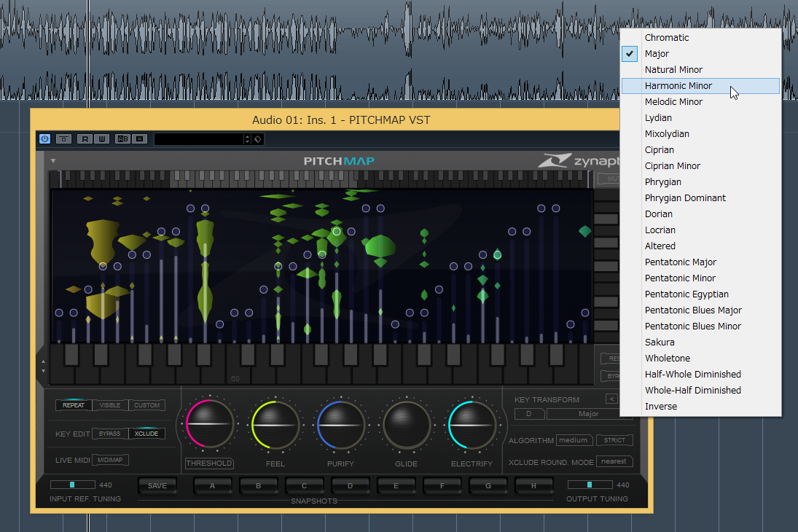The width and height of the screenshot is (798, 532).
Task: Click the snapshot SAVE button
Action: (x=157, y=485)
